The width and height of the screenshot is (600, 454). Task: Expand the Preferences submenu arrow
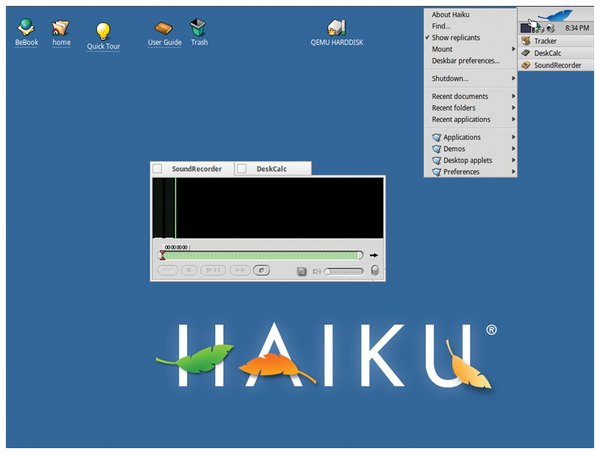click(514, 171)
